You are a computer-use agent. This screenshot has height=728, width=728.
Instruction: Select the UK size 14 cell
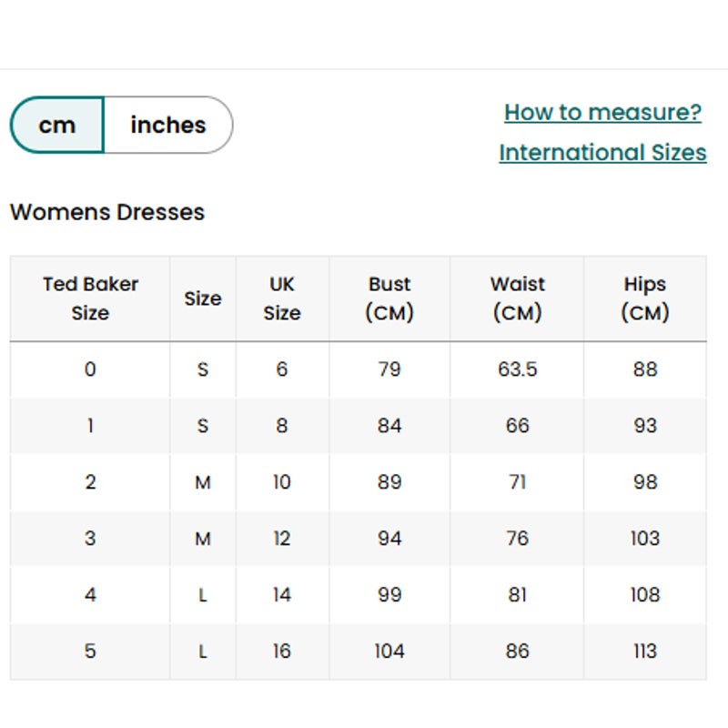point(282,595)
